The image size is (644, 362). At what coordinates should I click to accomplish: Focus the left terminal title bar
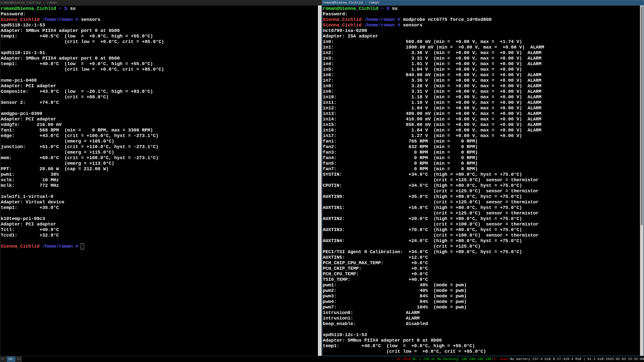pyautogui.click(x=161, y=3)
